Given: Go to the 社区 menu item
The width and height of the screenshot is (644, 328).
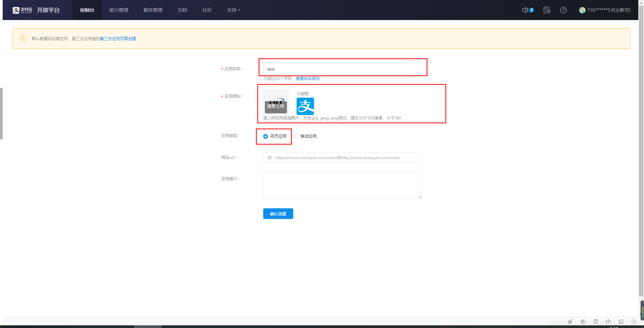Looking at the screenshot, I should click(x=207, y=10).
